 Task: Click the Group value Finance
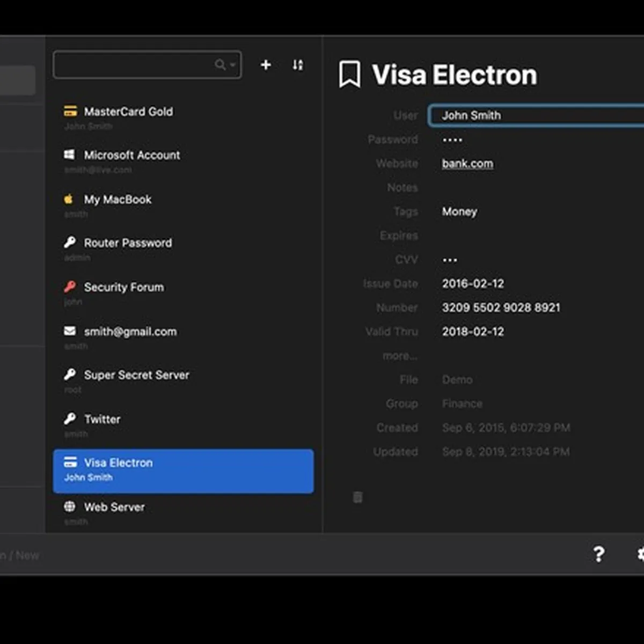462,404
